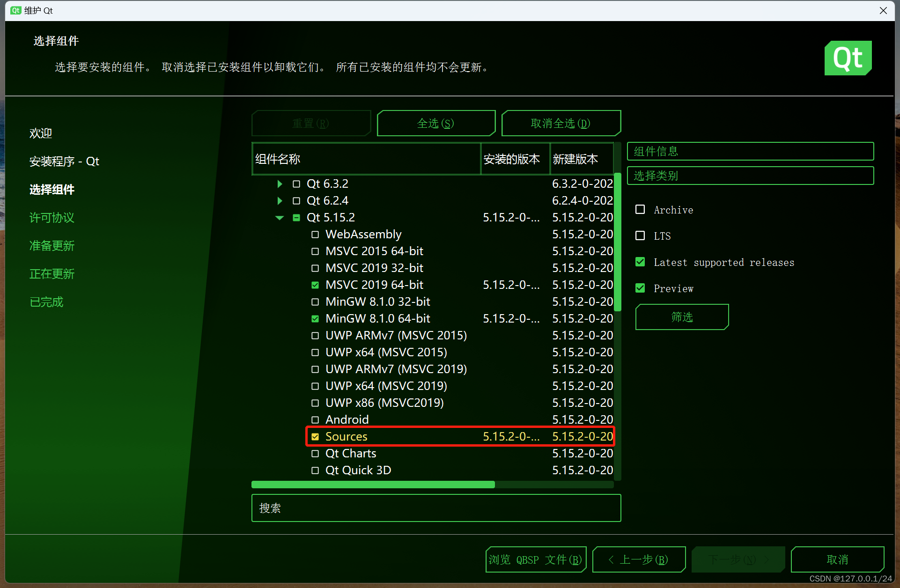Viewport: 900px width, 588px height.
Task: Uncheck MinGW 8.1.0 64-bit component
Action: point(315,319)
